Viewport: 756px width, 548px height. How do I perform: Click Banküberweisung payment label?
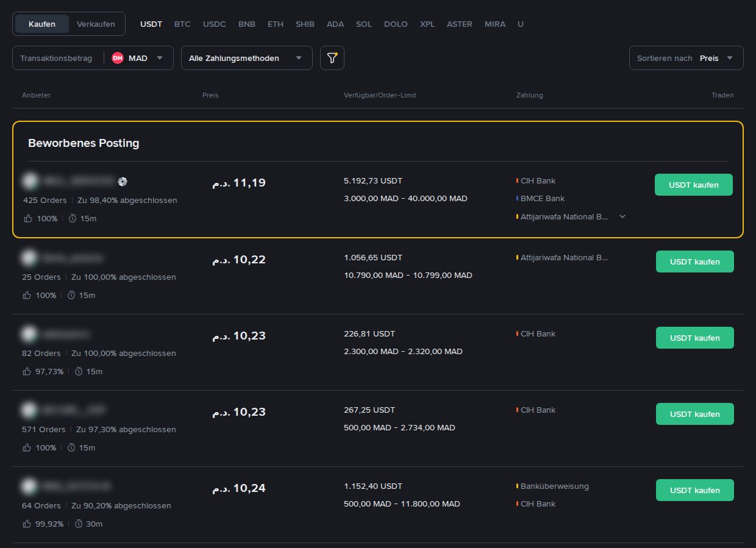[x=555, y=486]
